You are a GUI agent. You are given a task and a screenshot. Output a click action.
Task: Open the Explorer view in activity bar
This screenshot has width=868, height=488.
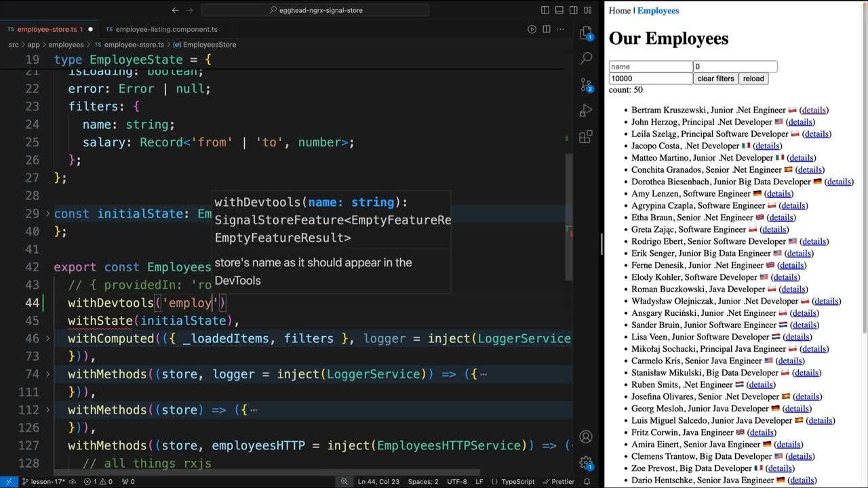586,34
